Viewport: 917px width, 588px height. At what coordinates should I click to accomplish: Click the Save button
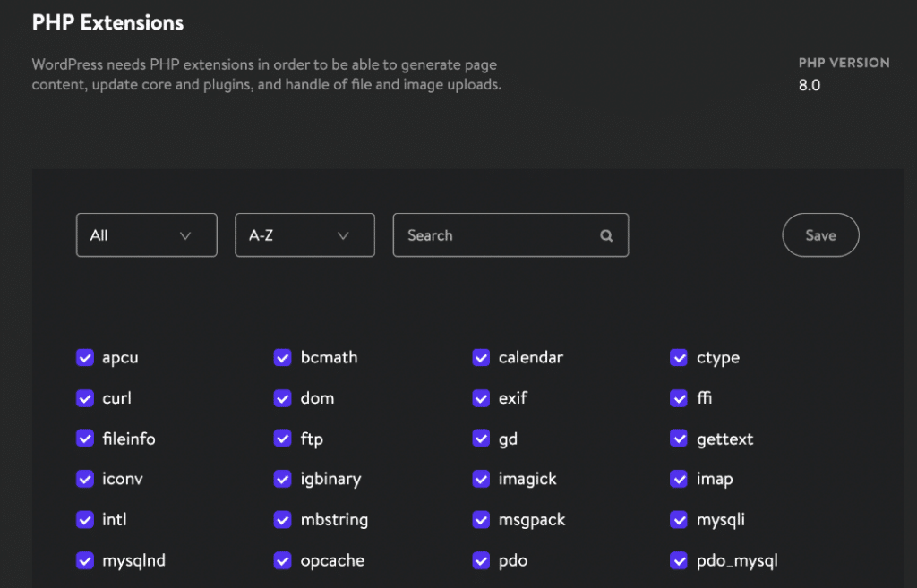click(820, 234)
